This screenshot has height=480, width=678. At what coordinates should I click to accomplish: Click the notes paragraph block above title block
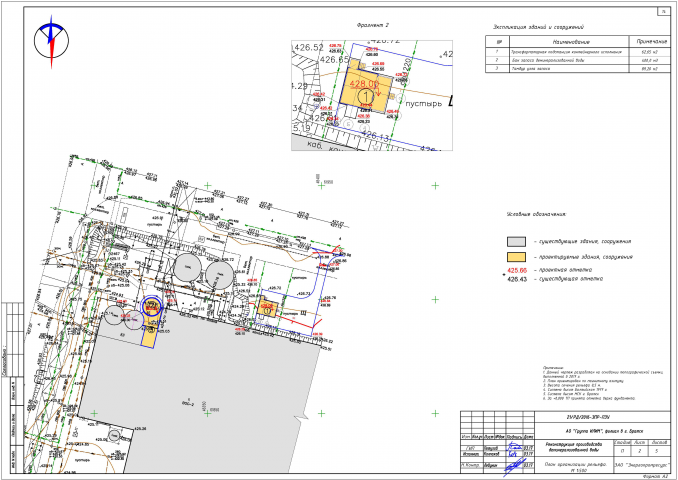[603, 383]
